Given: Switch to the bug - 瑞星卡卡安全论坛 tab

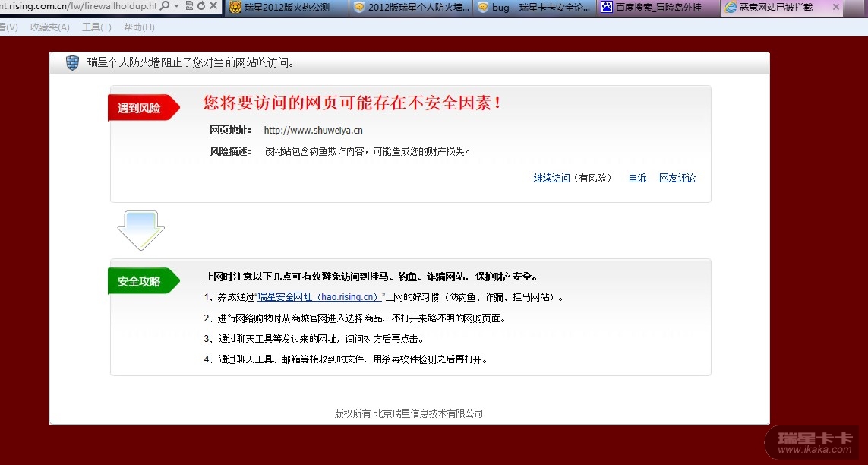Looking at the screenshot, I should point(535,7).
